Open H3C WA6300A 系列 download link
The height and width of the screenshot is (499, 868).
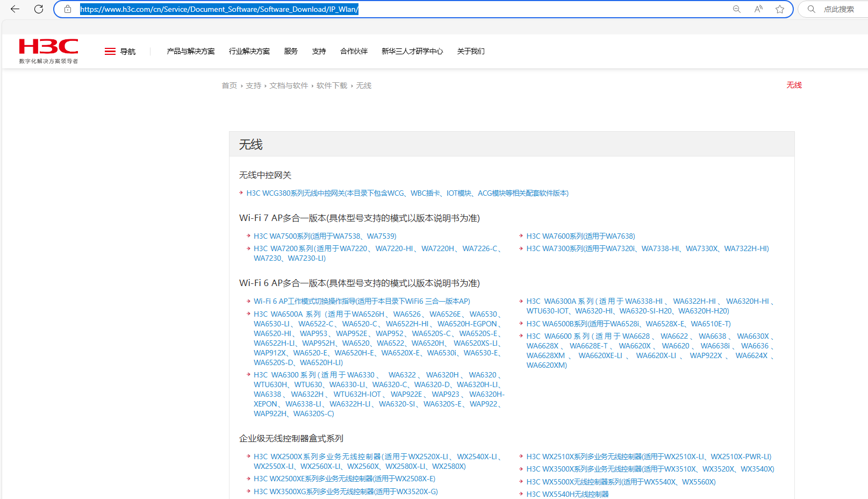coord(650,306)
